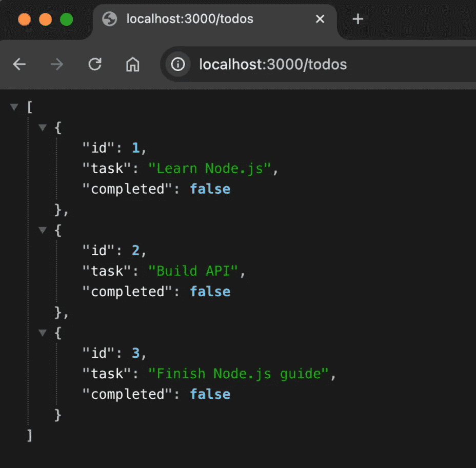Open the browser home page icon
This screenshot has width=476, height=468.
tap(133, 65)
